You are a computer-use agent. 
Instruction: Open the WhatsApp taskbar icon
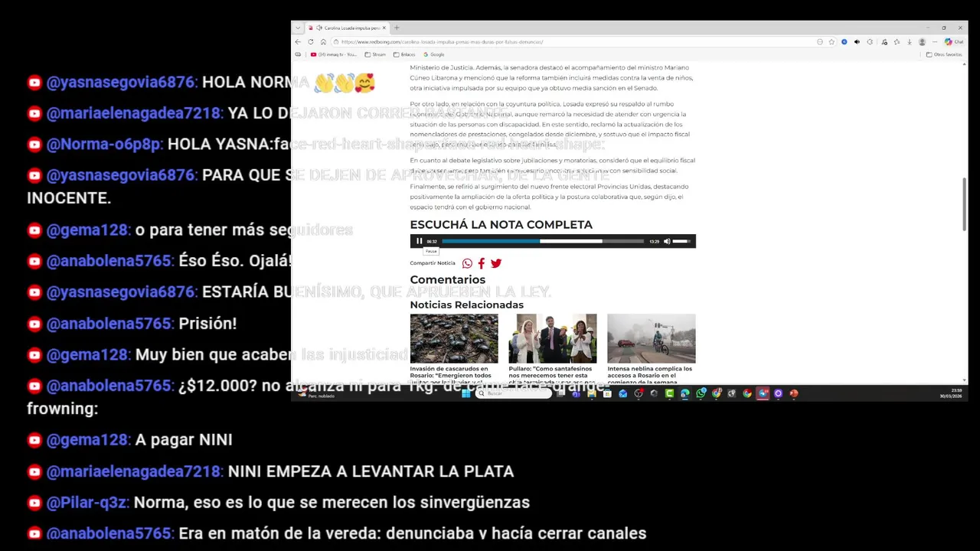click(x=701, y=394)
